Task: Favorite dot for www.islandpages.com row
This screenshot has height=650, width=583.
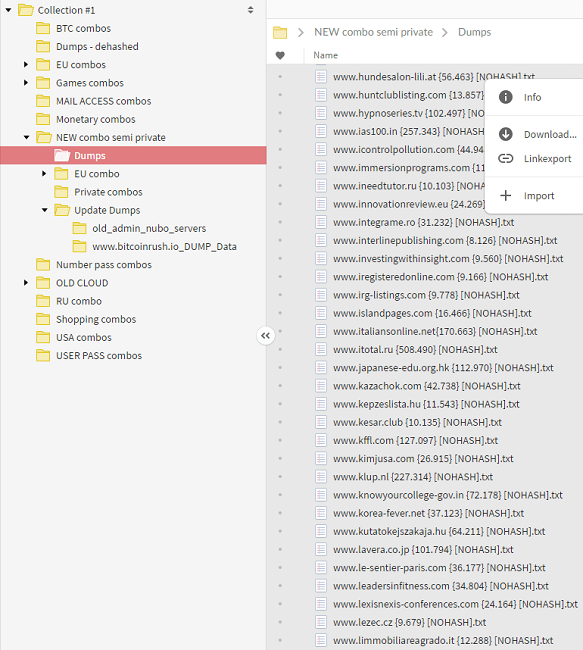Action: click(280, 313)
